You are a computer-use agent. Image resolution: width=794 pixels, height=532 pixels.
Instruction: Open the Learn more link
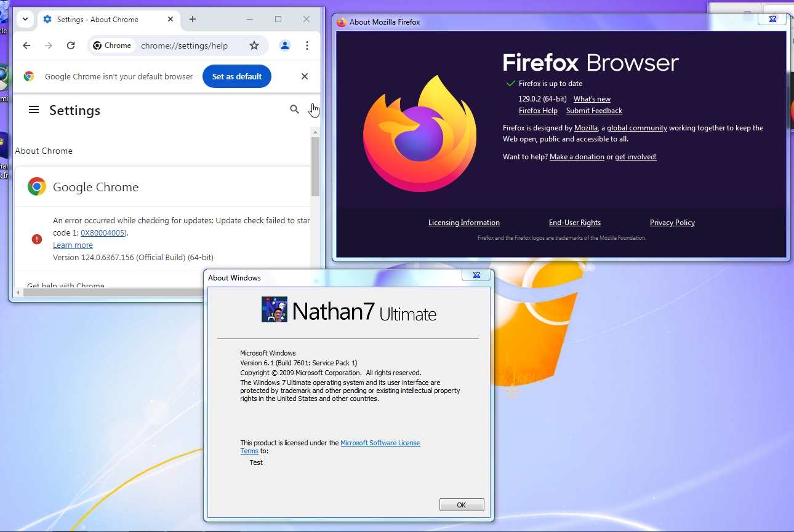73,245
